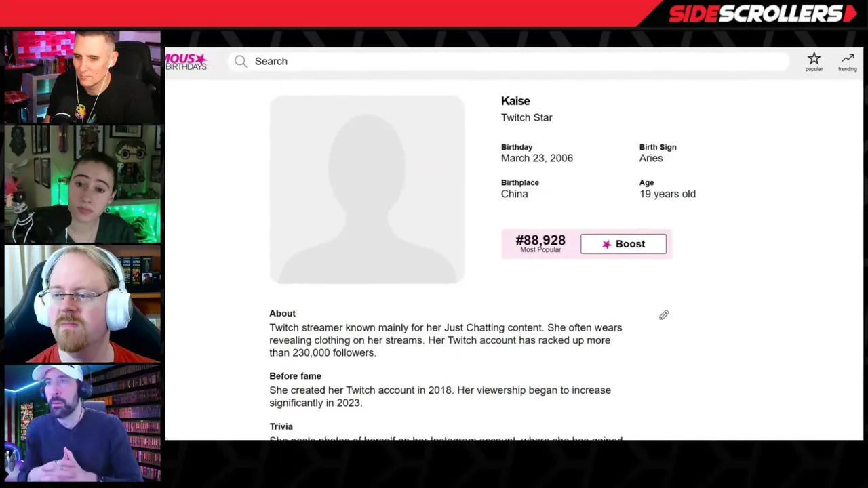Click the Trivia heading
868x488 pixels.
[281, 426]
